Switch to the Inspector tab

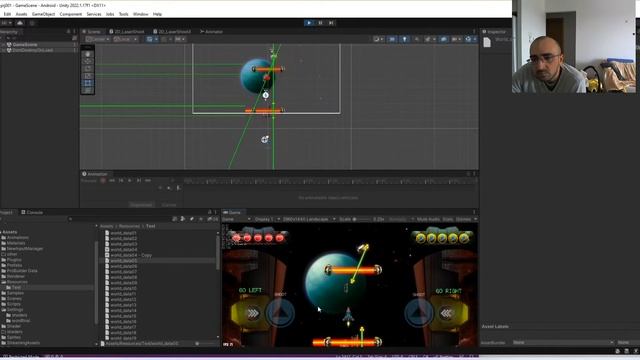point(494,31)
